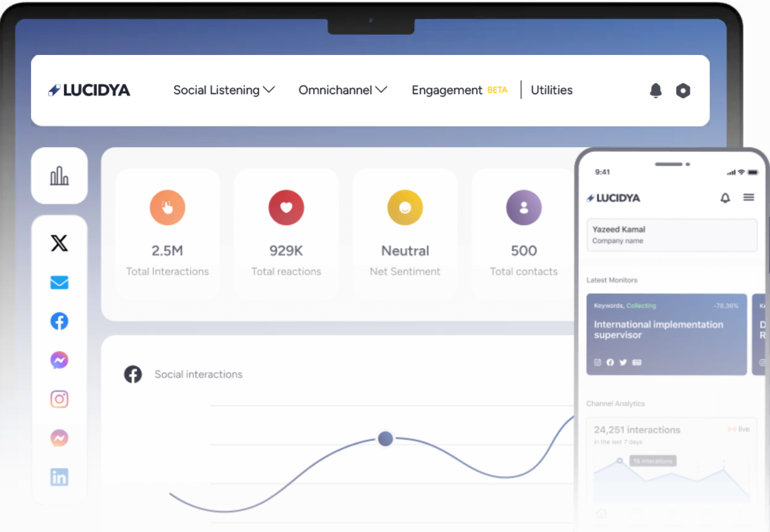Viewport: 770px width, 532px height.
Task: Open the Instagram channel in sidebar
Action: pyautogui.click(x=59, y=399)
